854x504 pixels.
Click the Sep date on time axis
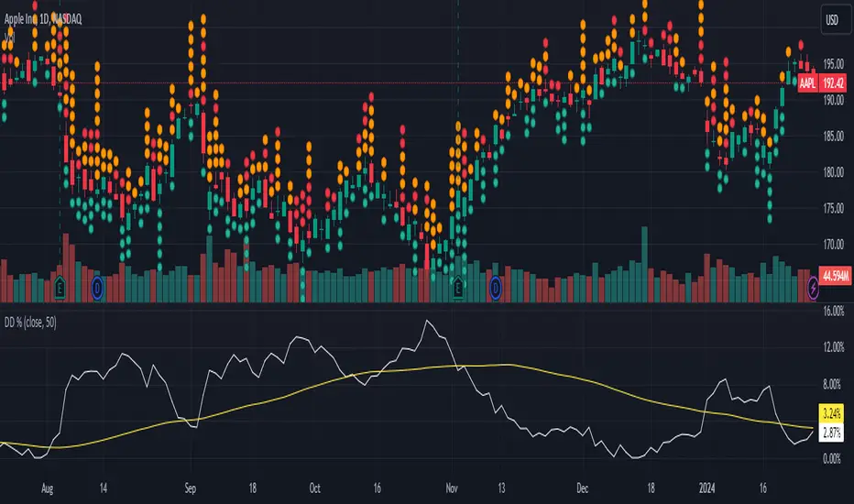tap(190, 488)
